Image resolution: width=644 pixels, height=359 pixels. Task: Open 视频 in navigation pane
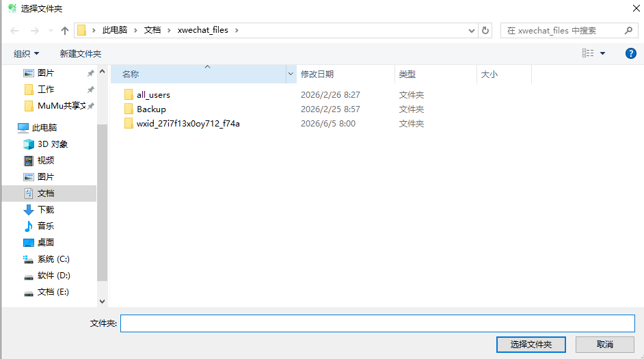click(46, 161)
